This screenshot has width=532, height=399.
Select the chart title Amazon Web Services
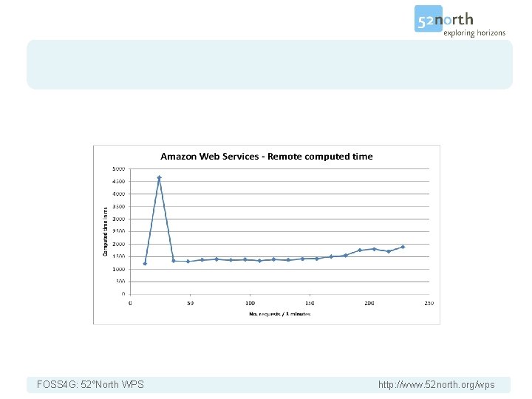(x=266, y=157)
